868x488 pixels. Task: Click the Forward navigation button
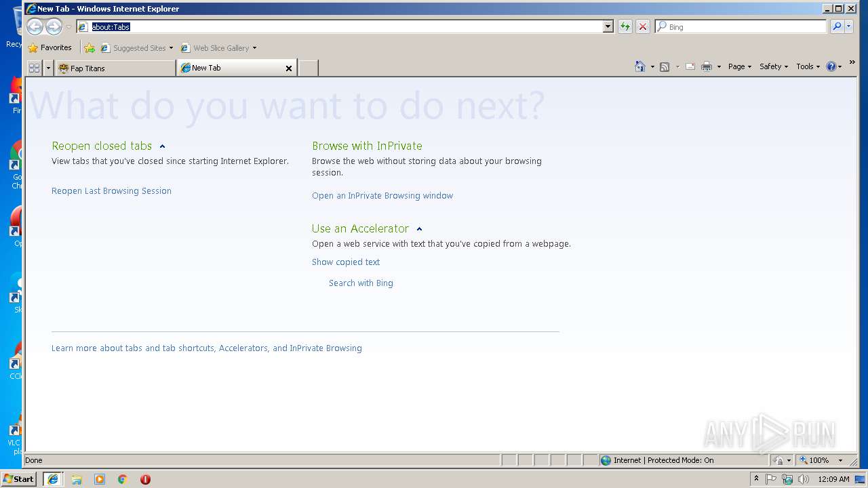(54, 26)
